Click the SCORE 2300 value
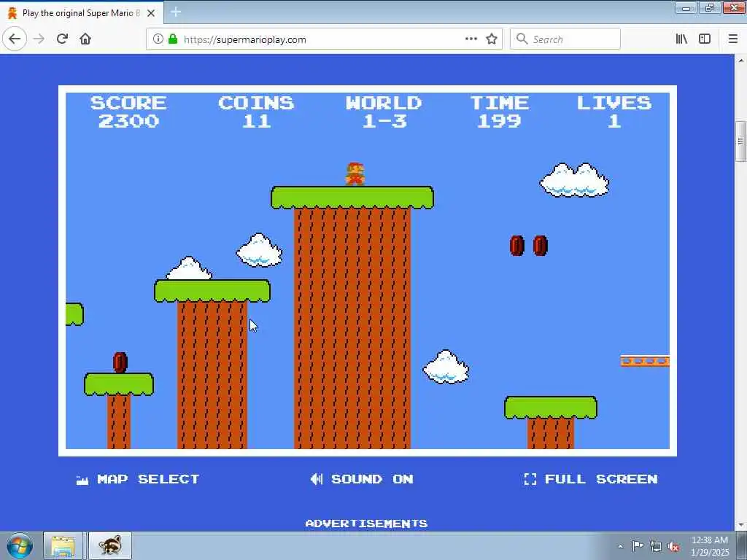 tap(128, 121)
